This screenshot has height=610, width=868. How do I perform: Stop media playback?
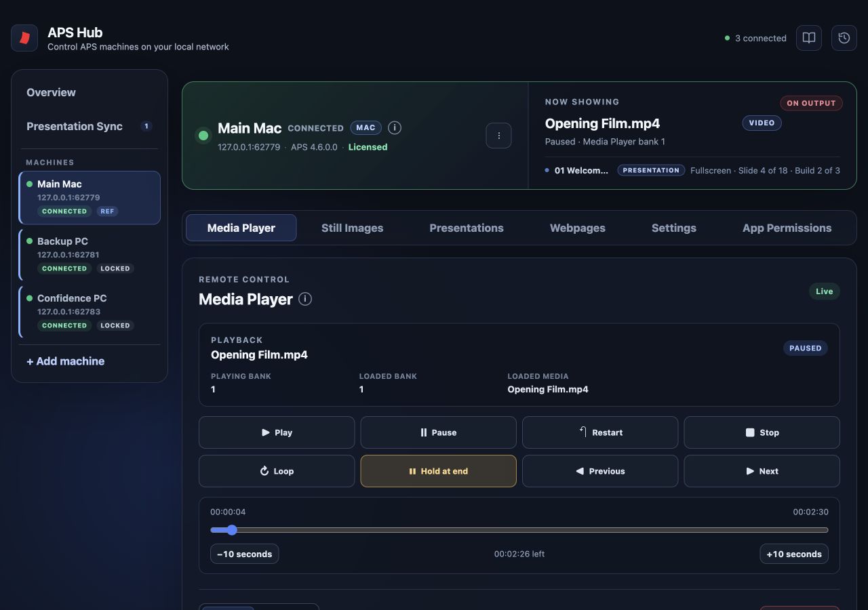[762, 432]
